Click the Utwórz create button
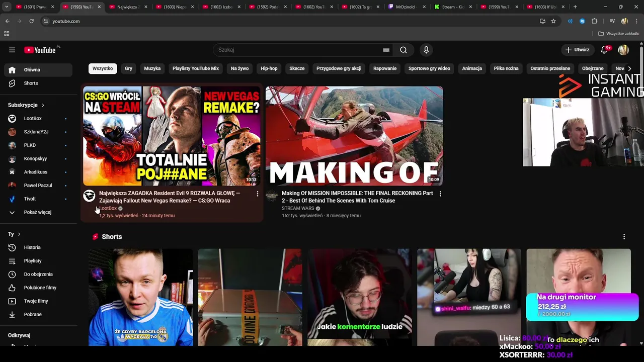Screen dimensions: 644x362 577,50
